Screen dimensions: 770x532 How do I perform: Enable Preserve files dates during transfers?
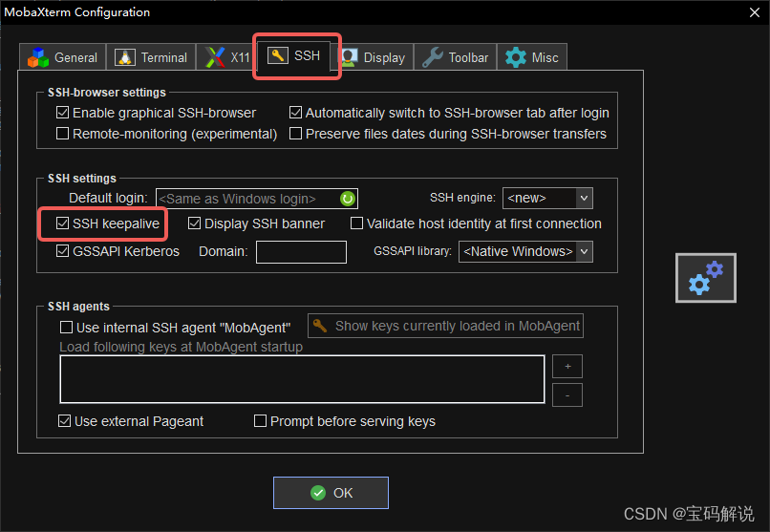click(x=295, y=134)
